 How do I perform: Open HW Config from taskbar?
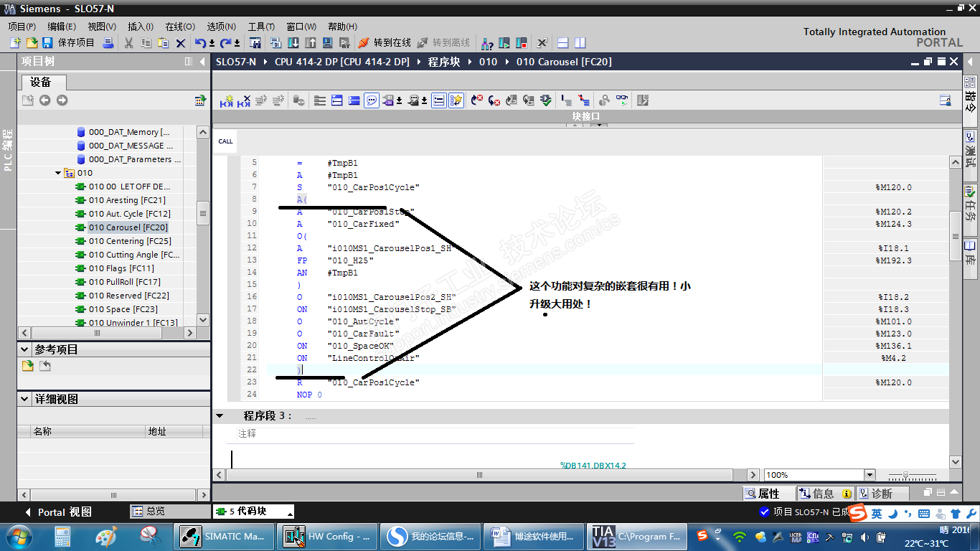(327, 536)
